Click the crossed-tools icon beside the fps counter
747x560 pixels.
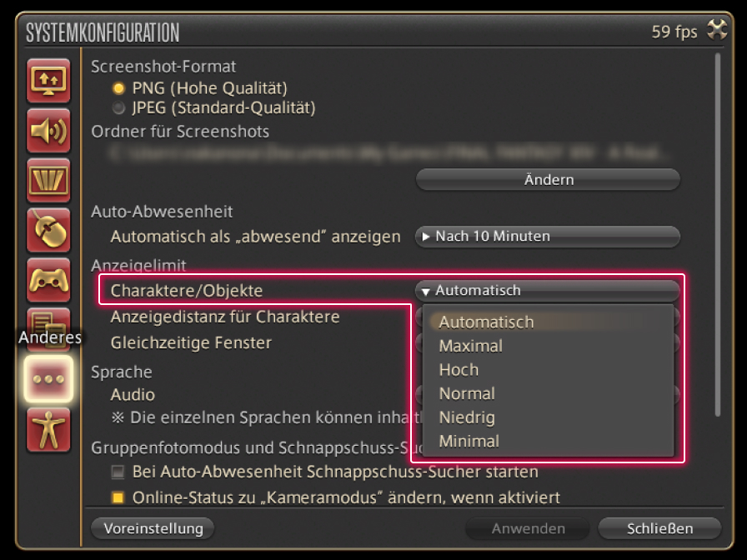tap(716, 31)
